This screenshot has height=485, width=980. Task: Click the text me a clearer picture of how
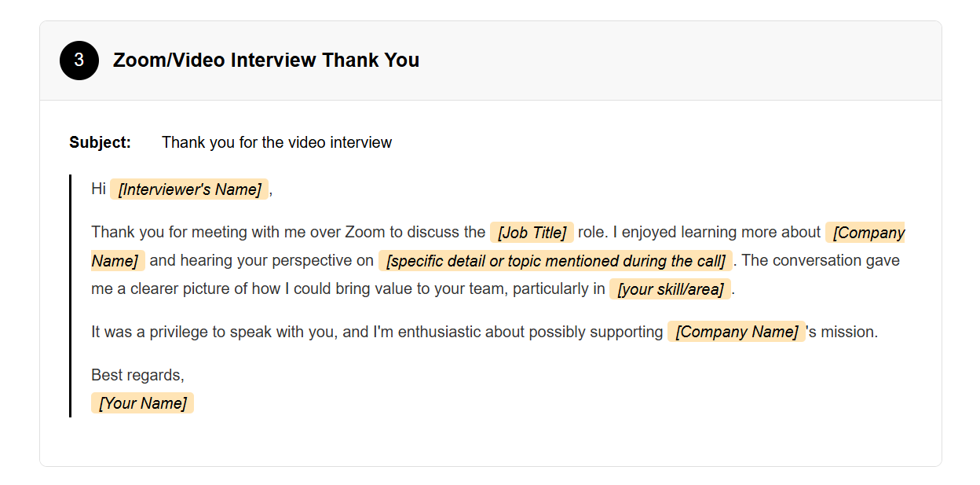(x=185, y=288)
